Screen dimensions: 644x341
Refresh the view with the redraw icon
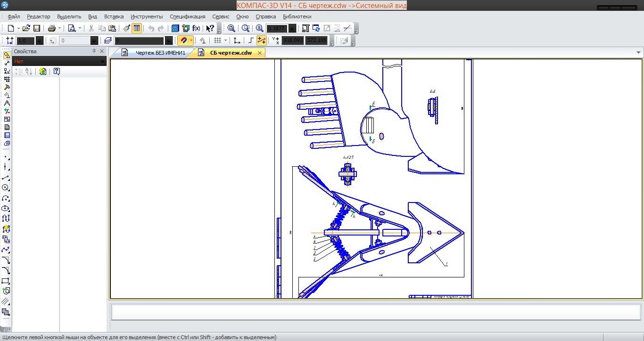point(316,28)
